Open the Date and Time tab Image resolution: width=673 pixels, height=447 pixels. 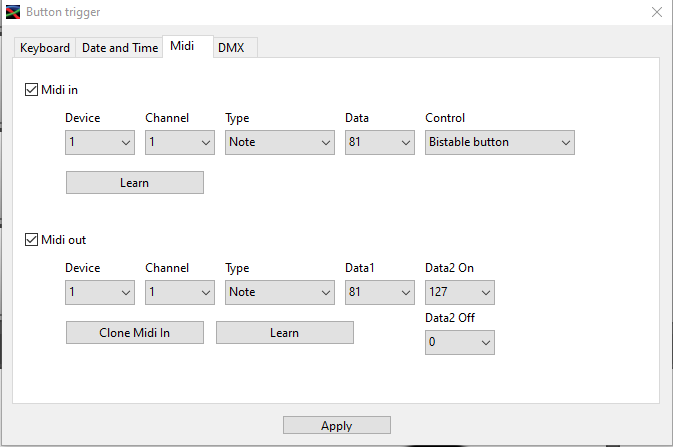(x=120, y=48)
